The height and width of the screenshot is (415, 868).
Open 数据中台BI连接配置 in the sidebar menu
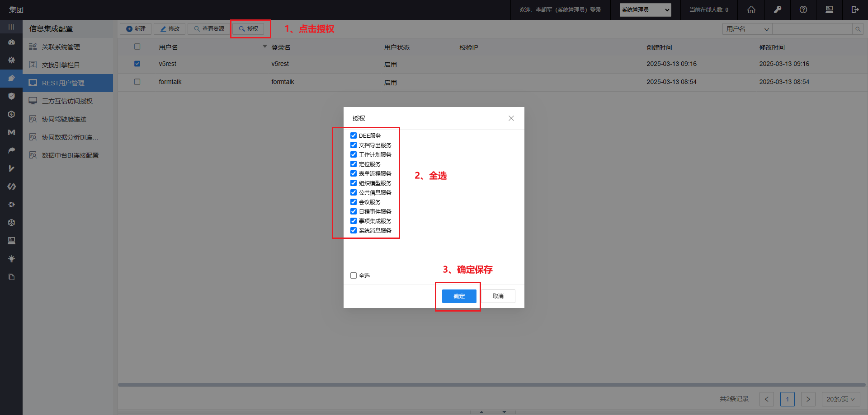68,155
